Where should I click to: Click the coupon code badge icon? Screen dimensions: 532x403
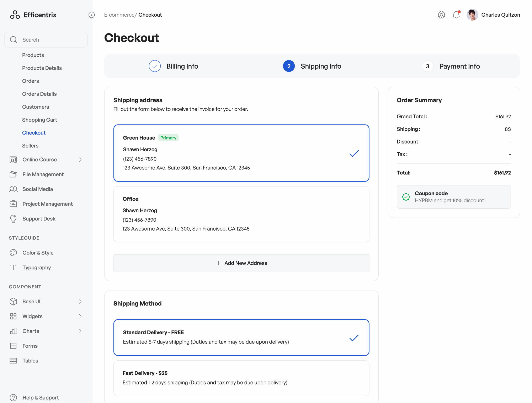click(x=406, y=197)
